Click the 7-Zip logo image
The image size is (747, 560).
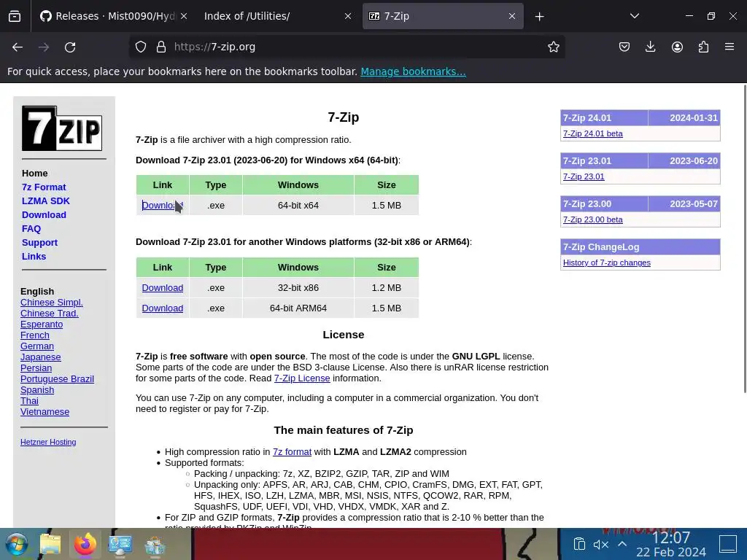62,128
